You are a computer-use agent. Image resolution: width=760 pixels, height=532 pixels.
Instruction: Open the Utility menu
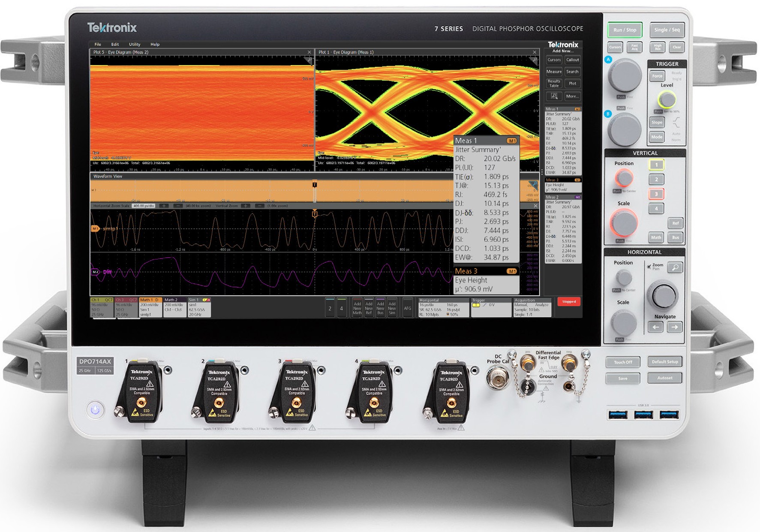[x=135, y=45]
